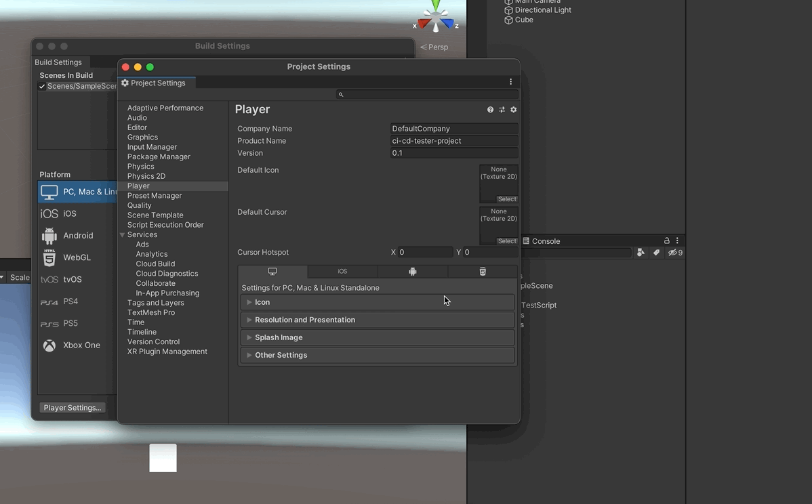This screenshot has width=812, height=504.
Task: Open Script Execution Order settings
Action: click(165, 225)
